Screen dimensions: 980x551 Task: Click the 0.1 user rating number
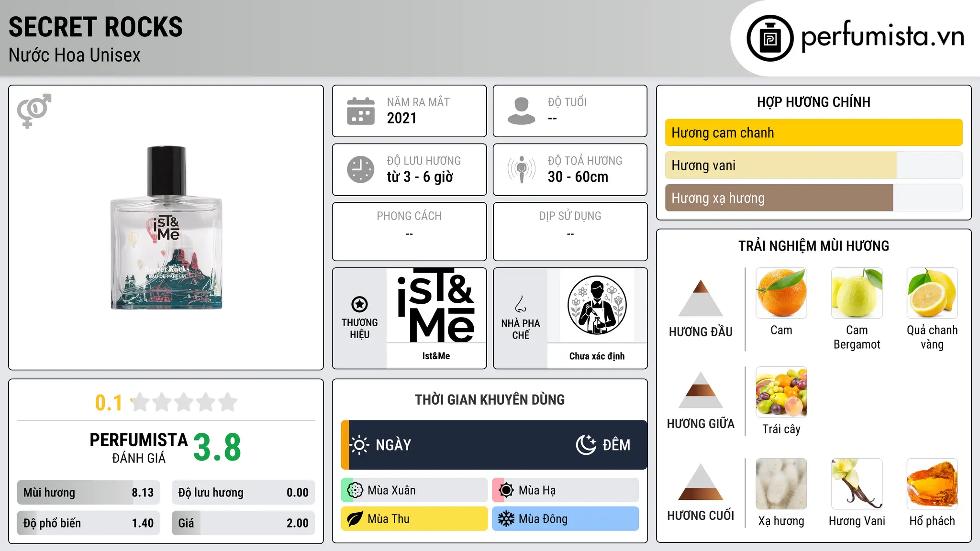click(109, 403)
